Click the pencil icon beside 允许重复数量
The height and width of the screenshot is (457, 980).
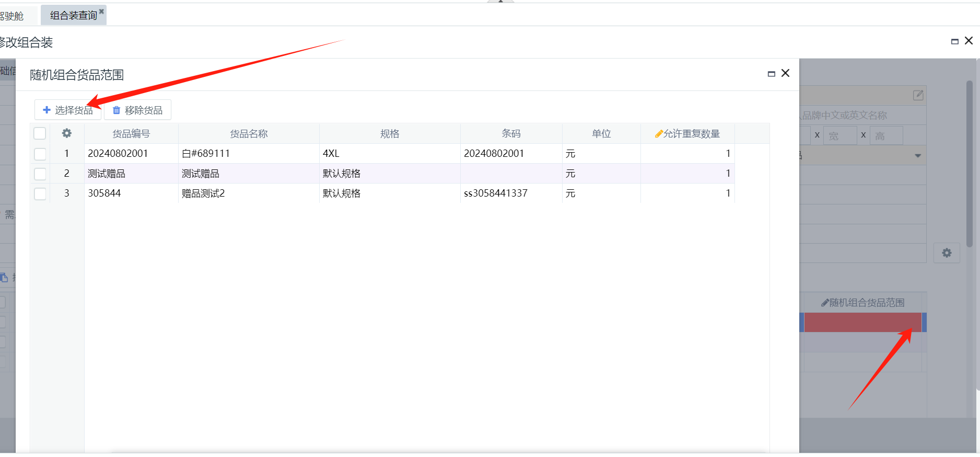(x=659, y=134)
